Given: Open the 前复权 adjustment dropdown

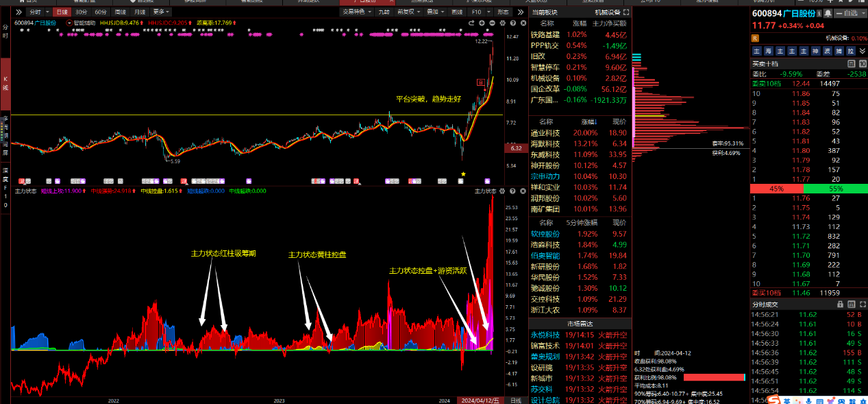Looking at the screenshot, I should pyautogui.click(x=408, y=12).
